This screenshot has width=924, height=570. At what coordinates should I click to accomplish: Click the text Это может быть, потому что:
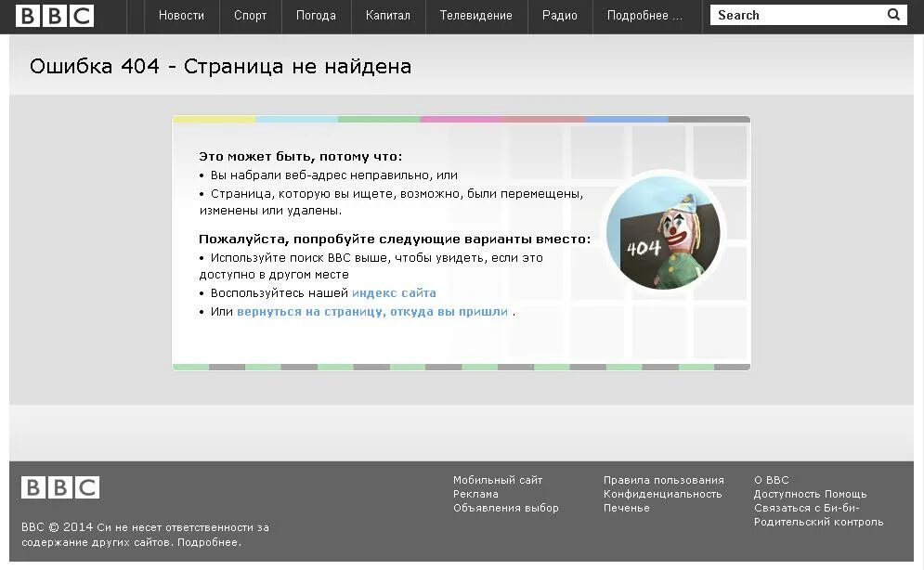click(301, 157)
